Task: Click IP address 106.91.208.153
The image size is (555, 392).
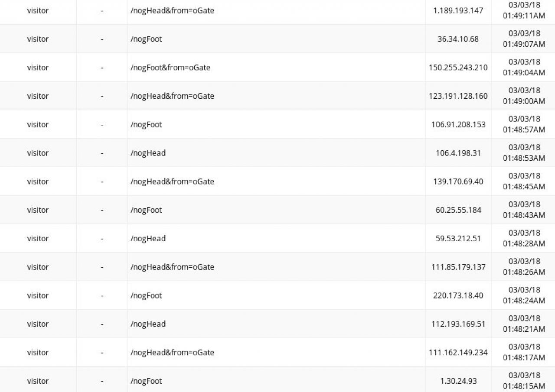Action: (458, 125)
